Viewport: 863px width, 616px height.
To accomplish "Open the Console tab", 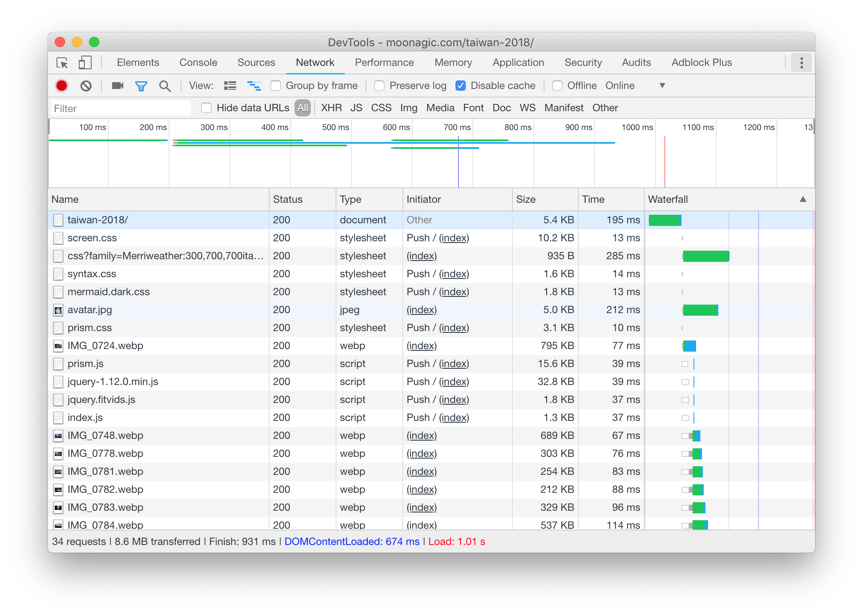I will click(198, 62).
